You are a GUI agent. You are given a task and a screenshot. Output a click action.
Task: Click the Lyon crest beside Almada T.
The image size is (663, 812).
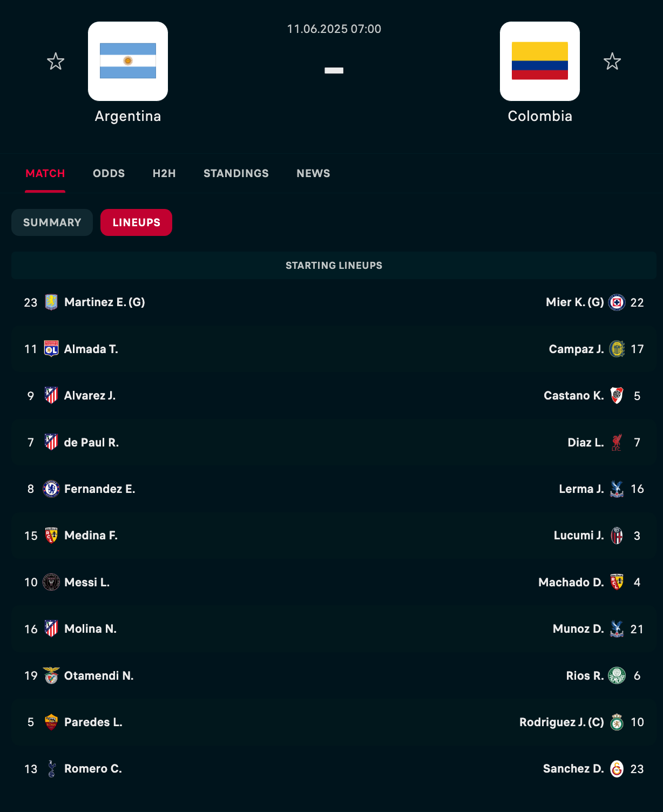pos(51,349)
